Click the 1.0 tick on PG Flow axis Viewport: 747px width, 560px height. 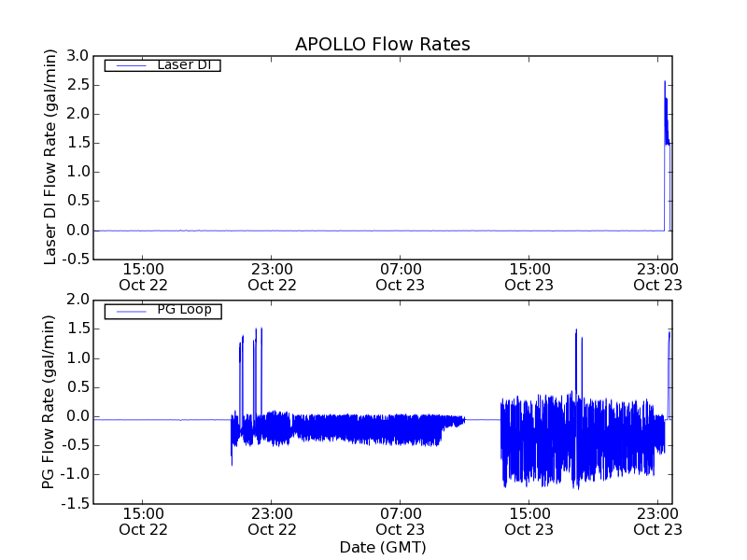coord(78,358)
